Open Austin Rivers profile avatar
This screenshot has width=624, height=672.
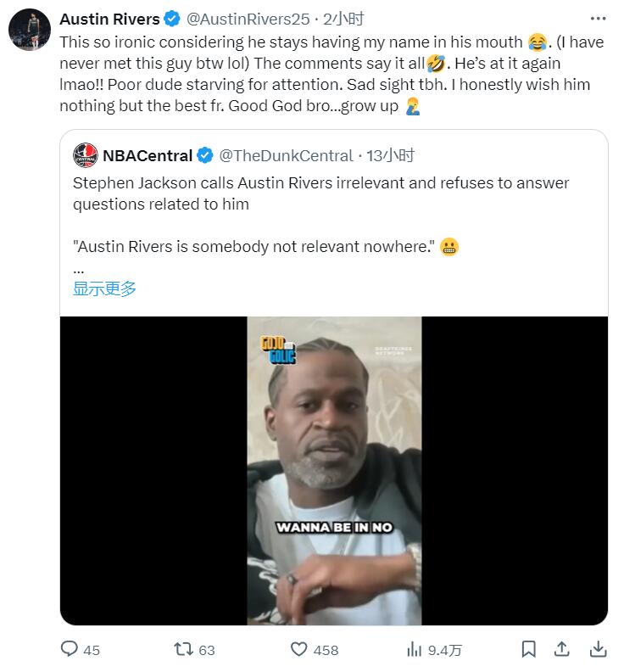click(30, 31)
